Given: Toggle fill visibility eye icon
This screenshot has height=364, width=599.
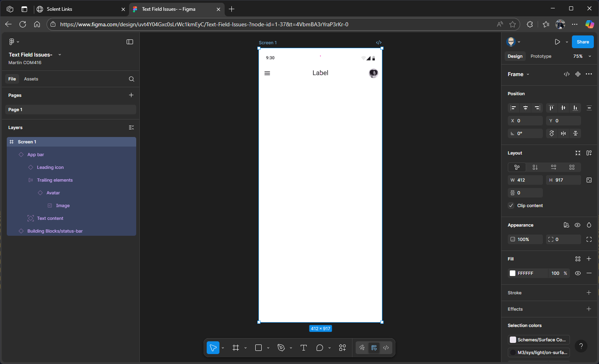Looking at the screenshot, I should [x=577, y=273].
